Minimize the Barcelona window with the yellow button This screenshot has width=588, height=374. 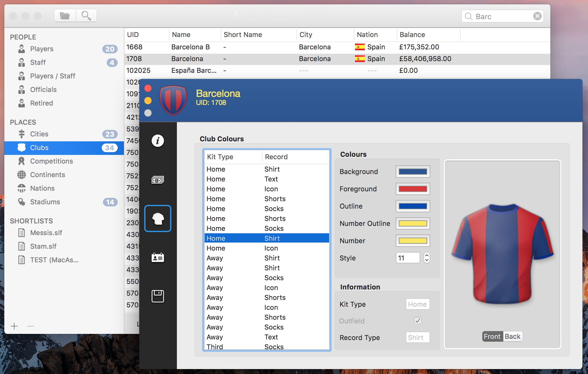148,101
